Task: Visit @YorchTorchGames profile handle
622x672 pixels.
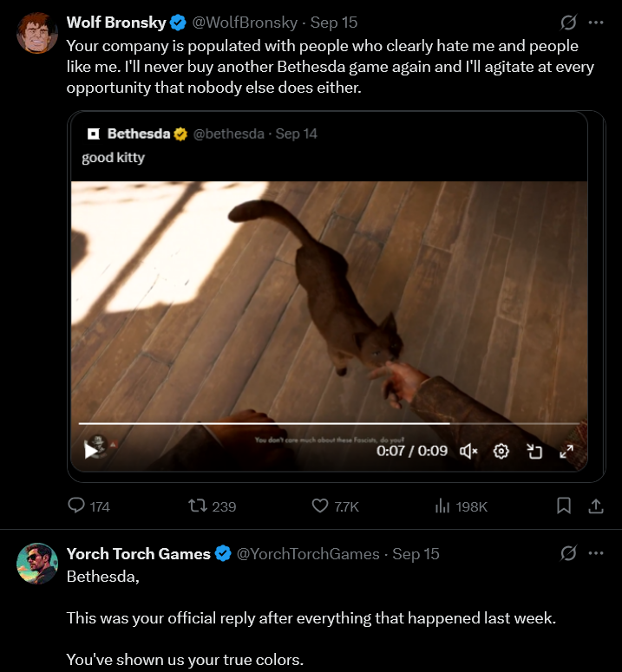Action: coord(308,554)
